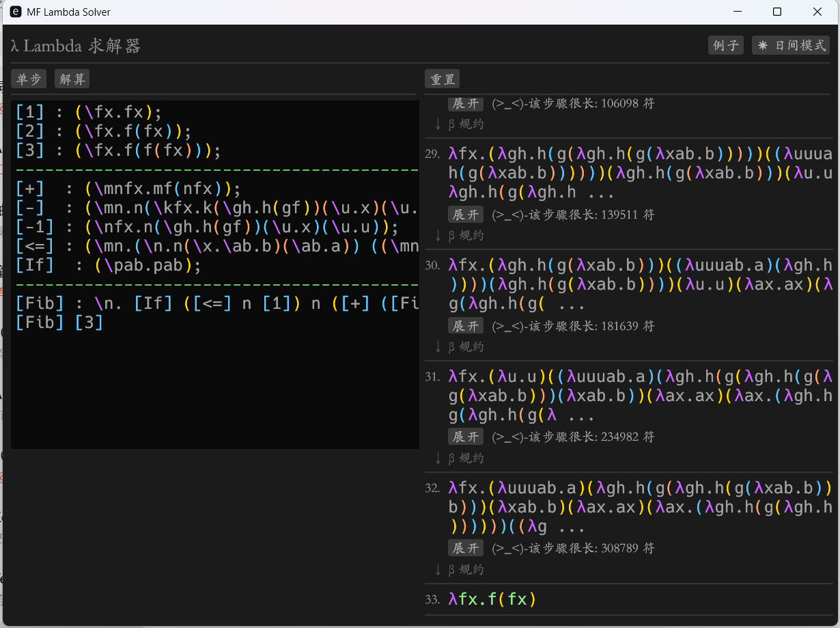The image size is (840, 628).
Task: Expand step 29 with the 139511-character 展开 button
Action: tap(466, 215)
